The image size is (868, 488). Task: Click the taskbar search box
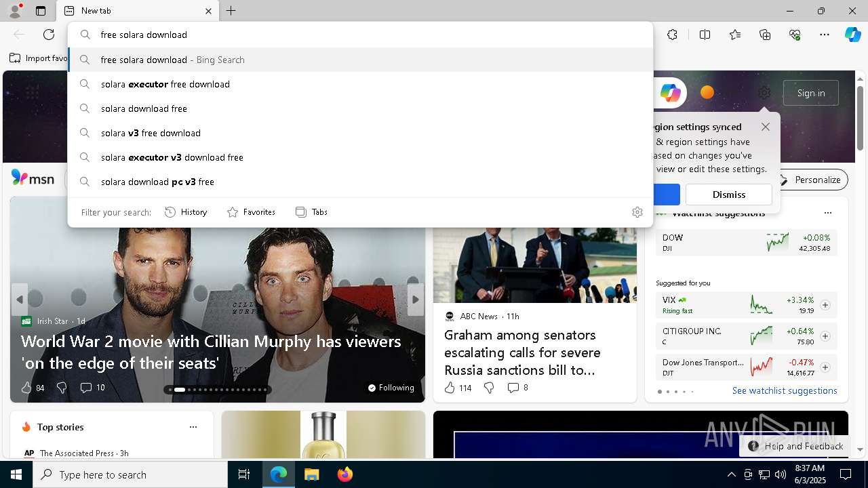coord(130,474)
